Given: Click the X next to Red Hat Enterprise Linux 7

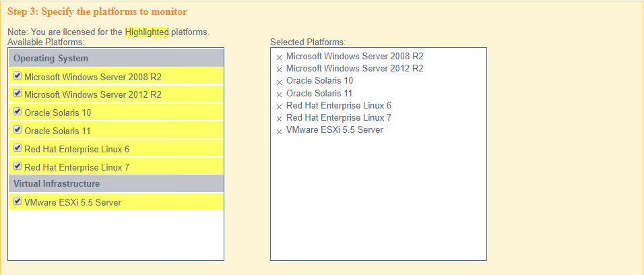Looking at the screenshot, I should 279,119.
